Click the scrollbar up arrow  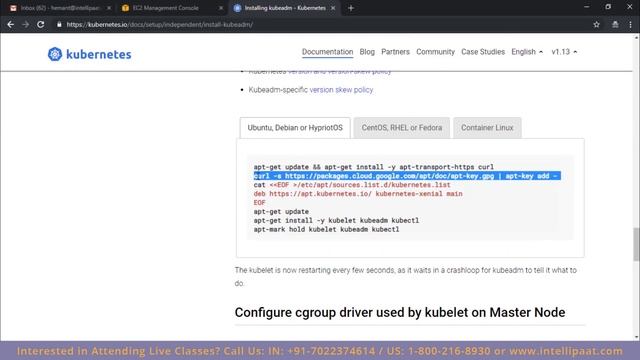[636, 38]
